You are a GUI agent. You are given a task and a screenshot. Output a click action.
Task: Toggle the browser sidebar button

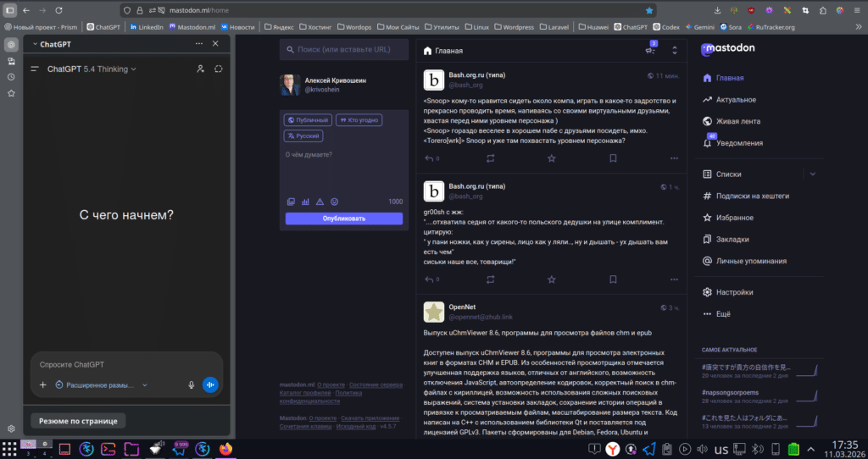(x=10, y=10)
